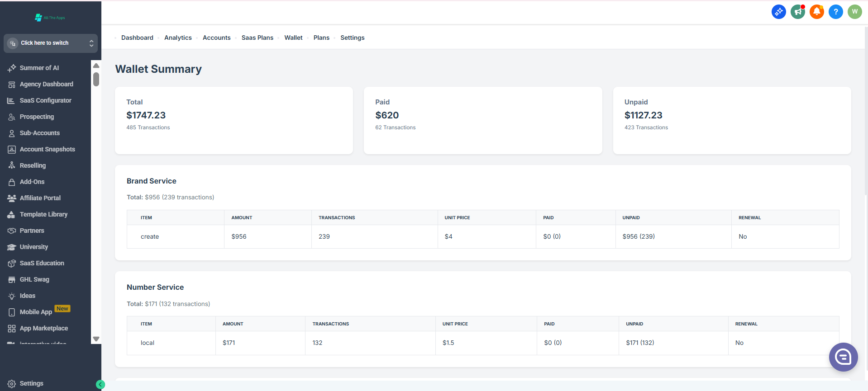Collapse the sidebar with green arrow

100,384
